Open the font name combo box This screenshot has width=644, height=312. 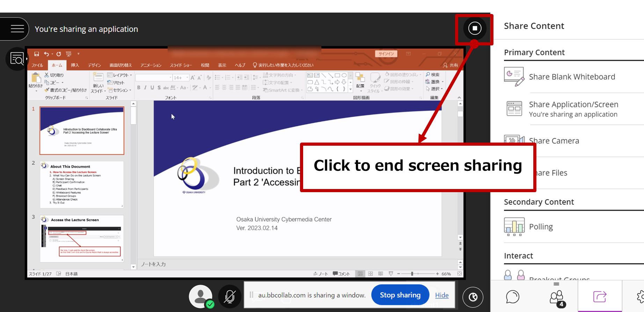point(154,78)
